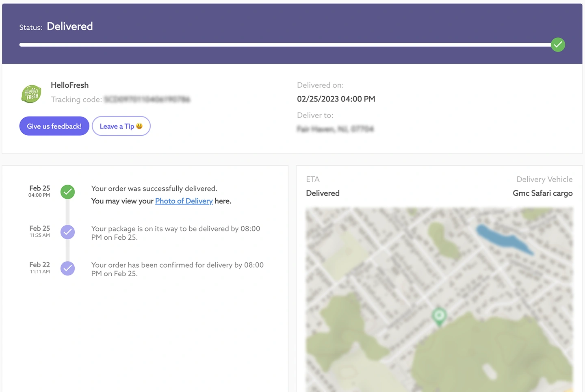Viewport: 585px width, 392px height.
Task: Click the Feb 22 11:11 AM timestamp
Action: [x=39, y=268]
